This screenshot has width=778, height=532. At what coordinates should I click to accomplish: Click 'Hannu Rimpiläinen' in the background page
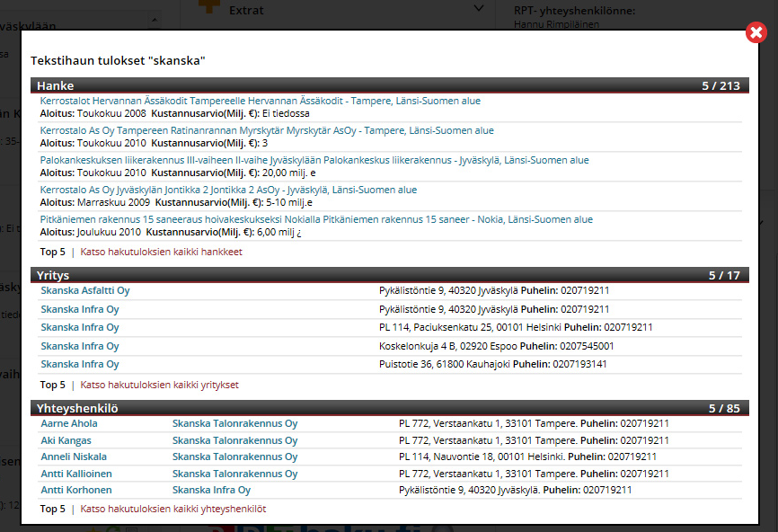pos(557,24)
